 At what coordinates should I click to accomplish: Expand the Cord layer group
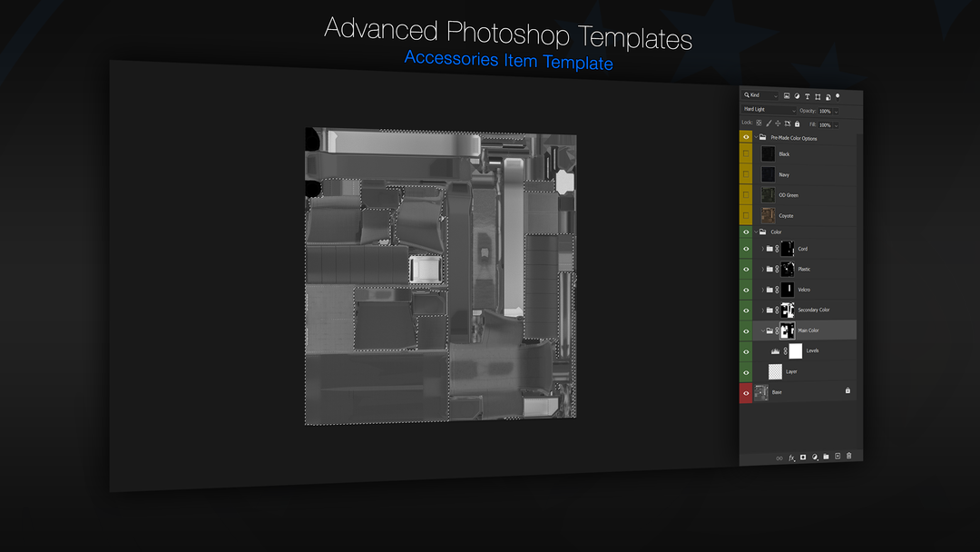tap(762, 249)
